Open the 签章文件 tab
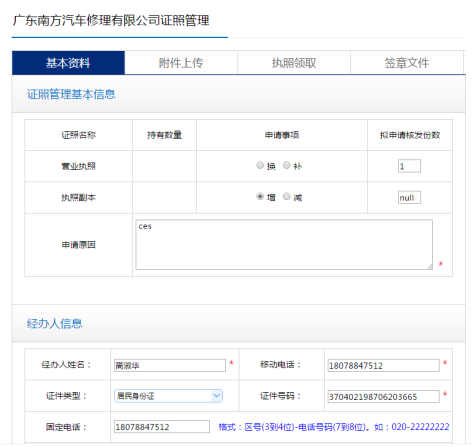The width and height of the screenshot is (472, 447). [407, 63]
